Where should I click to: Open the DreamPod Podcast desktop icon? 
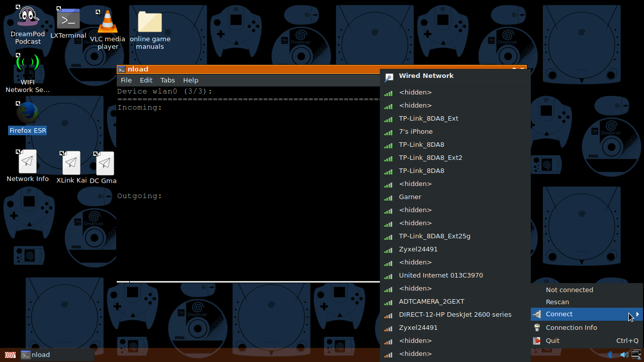[28, 25]
